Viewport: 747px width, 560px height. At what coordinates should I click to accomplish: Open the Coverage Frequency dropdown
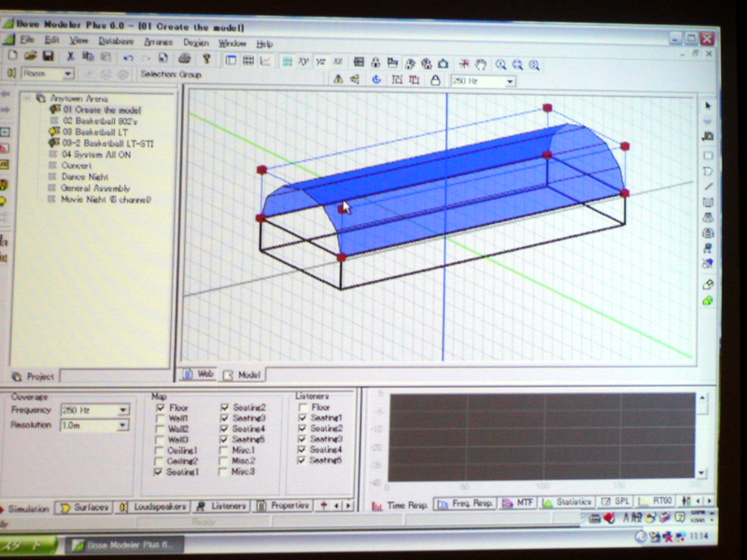123,410
